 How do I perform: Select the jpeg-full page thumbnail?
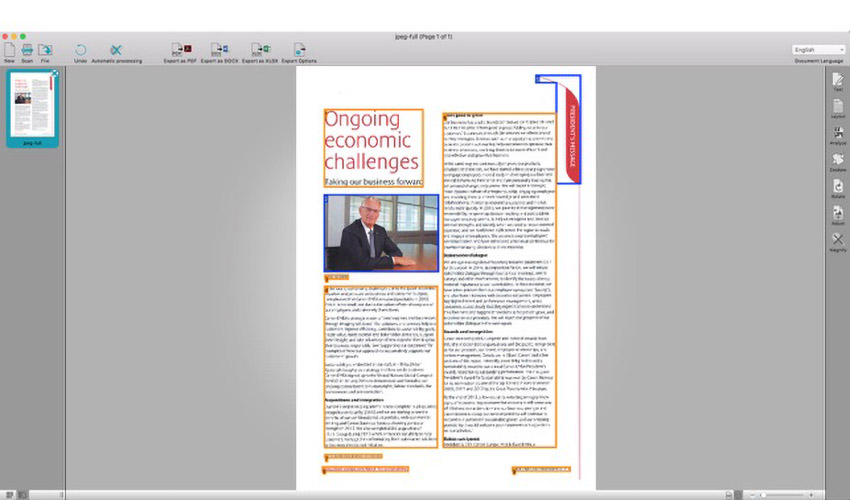pos(32,107)
